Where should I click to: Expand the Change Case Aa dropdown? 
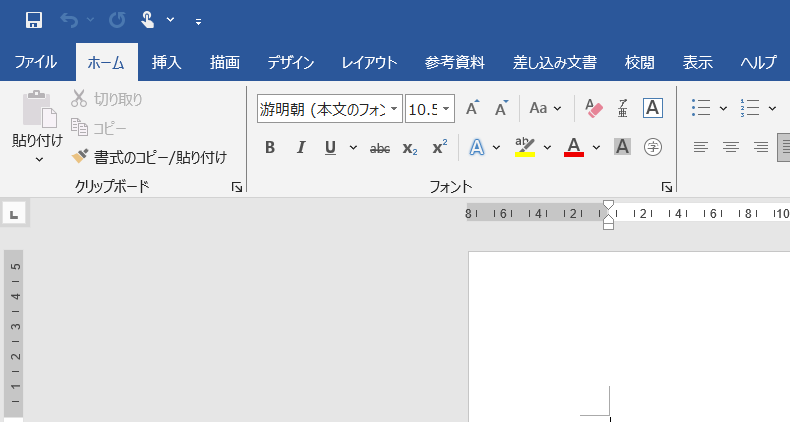pyautogui.click(x=545, y=108)
